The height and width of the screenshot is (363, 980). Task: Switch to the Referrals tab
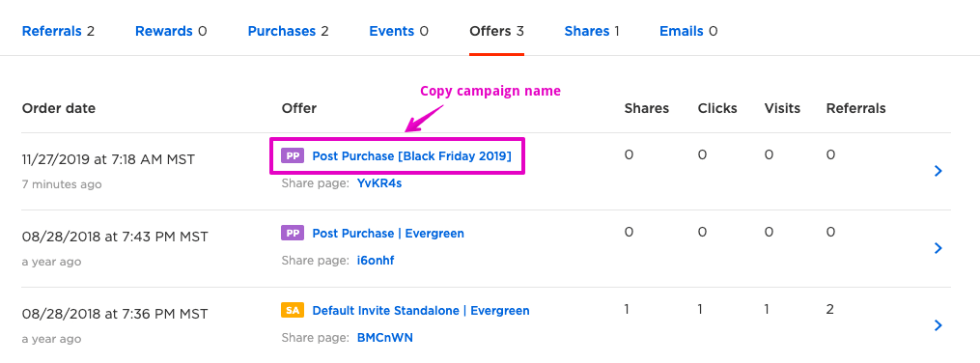point(58,31)
